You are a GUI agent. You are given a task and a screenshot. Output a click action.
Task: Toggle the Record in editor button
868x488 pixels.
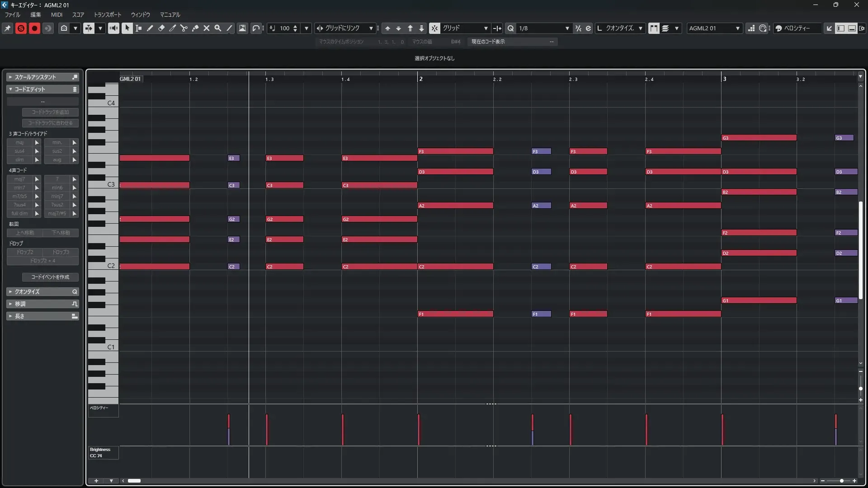(x=34, y=28)
